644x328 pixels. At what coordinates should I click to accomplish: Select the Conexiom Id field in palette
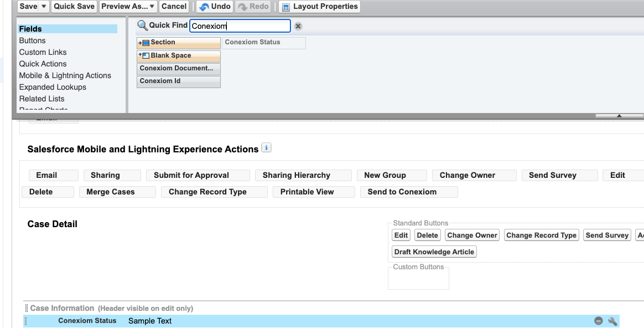click(178, 81)
